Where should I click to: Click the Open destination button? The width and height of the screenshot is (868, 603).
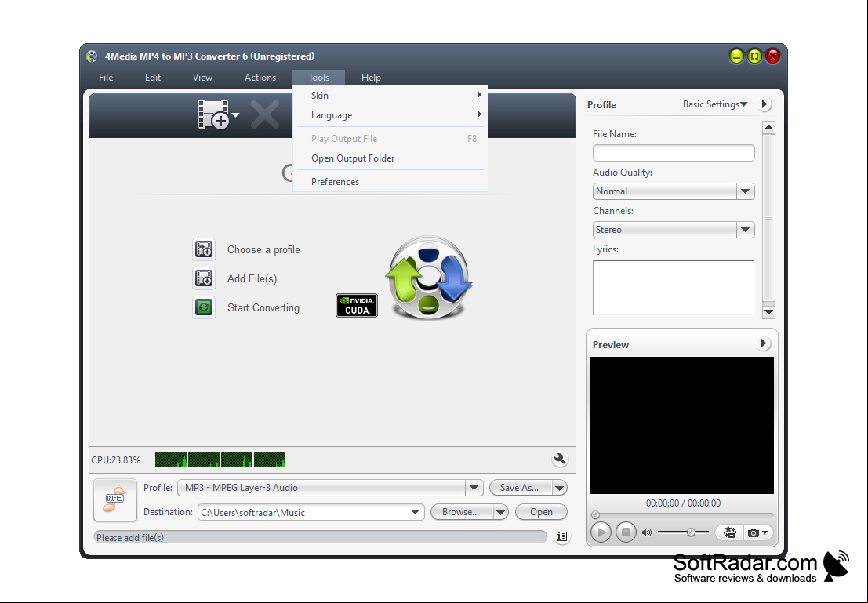click(541, 512)
